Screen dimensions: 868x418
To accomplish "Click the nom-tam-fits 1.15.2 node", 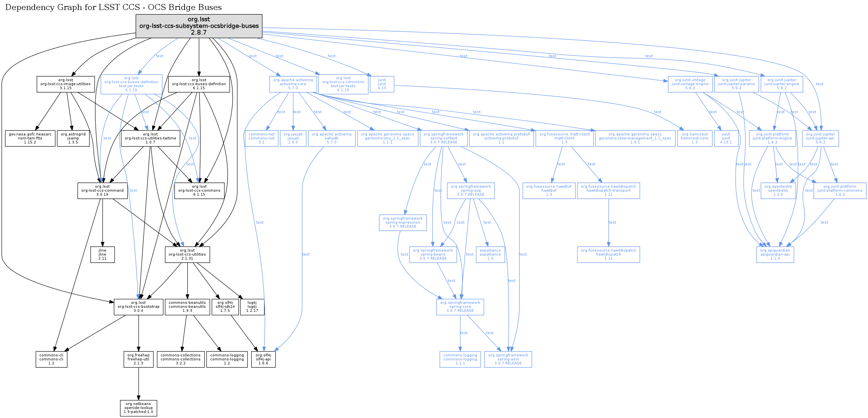I will [30, 138].
